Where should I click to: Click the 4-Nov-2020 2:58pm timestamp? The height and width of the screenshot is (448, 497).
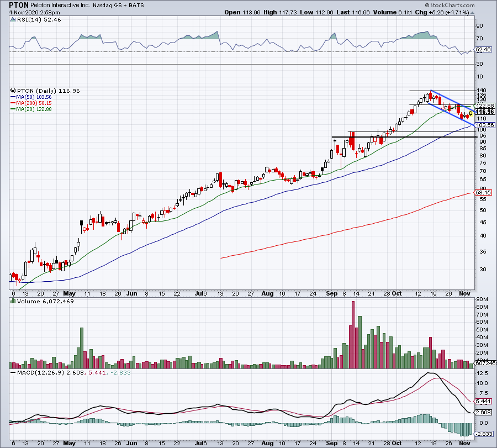click(x=34, y=12)
